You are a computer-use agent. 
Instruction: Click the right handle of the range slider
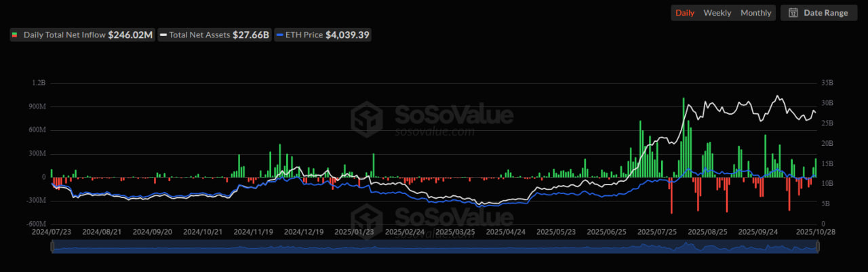818,247
